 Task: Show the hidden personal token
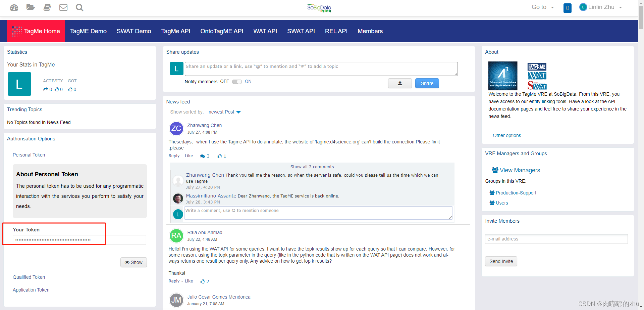(x=133, y=262)
